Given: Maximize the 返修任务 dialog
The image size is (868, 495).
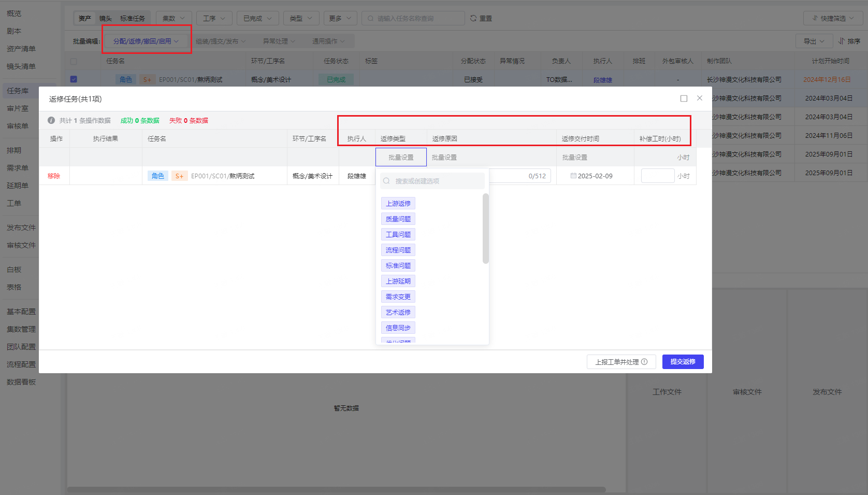Looking at the screenshot, I should click(684, 98).
